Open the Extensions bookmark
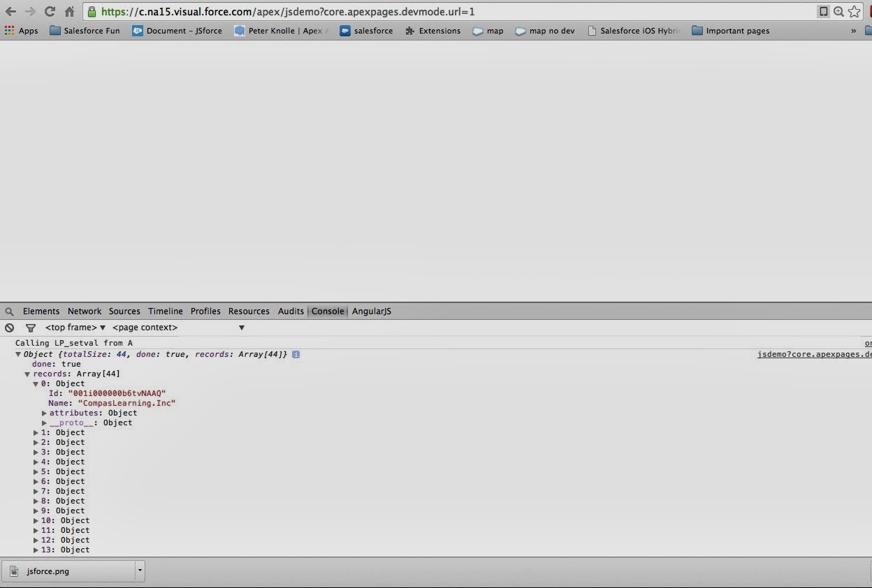The width and height of the screenshot is (872, 588). [433, 31]
